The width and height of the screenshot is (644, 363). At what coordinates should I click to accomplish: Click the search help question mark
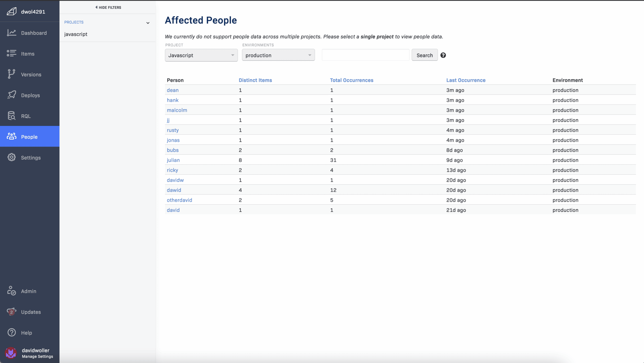coord(443,55)
